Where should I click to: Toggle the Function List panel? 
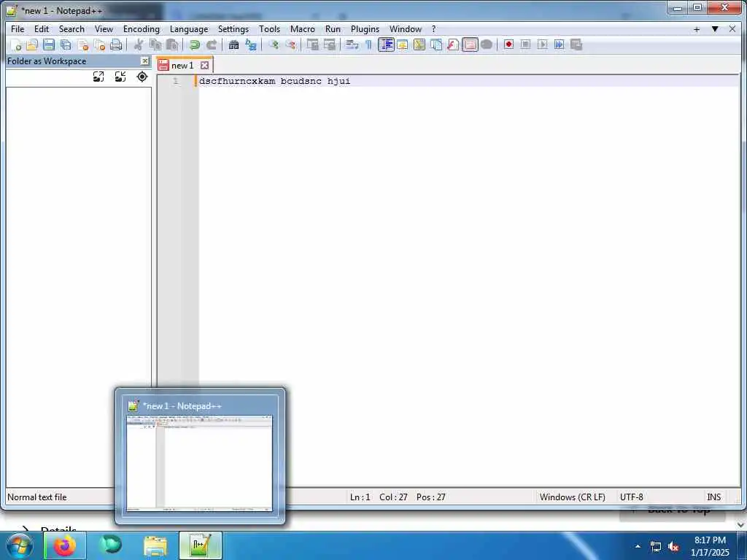coord(453,44)
